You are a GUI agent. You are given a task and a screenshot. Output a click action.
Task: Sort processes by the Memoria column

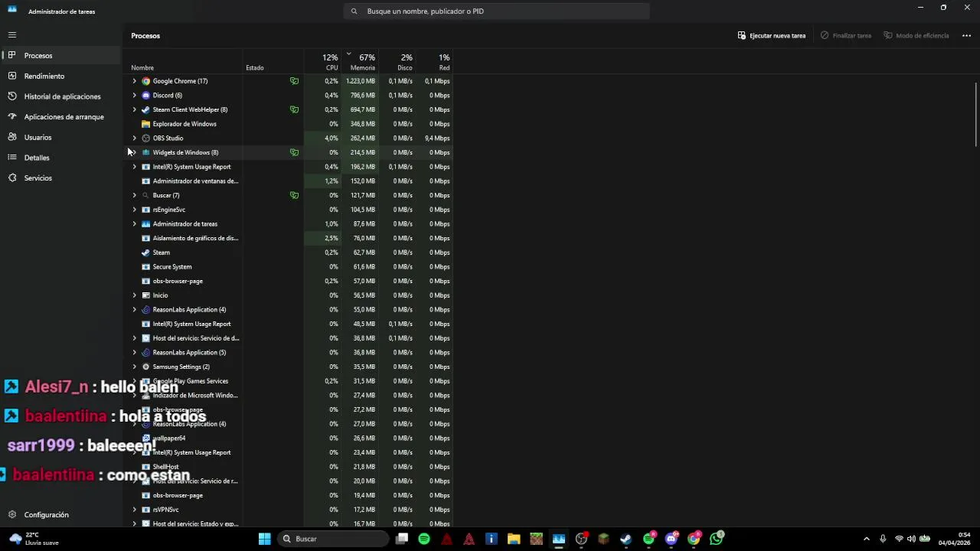click(361, 63)
